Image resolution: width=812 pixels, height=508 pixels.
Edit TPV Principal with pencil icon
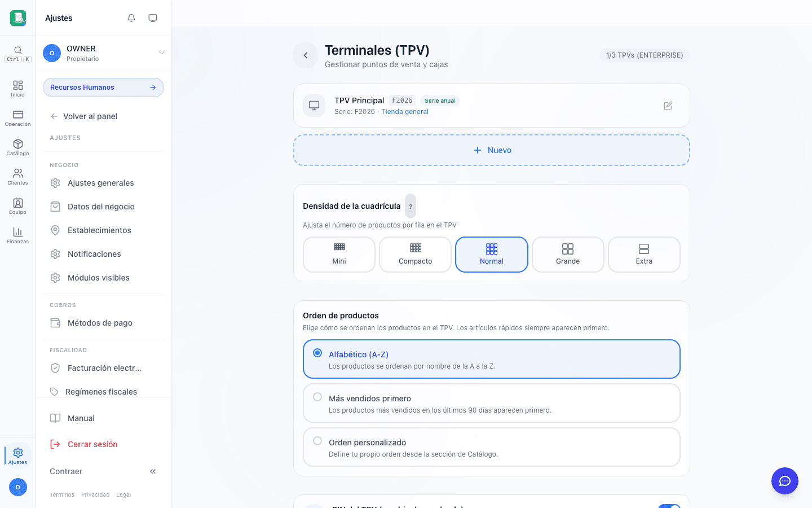click(668, 106)
